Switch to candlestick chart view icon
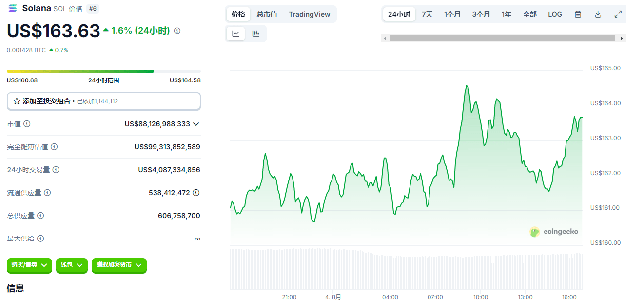Screen dimensions: 644x300 click(x=255, y=34)
